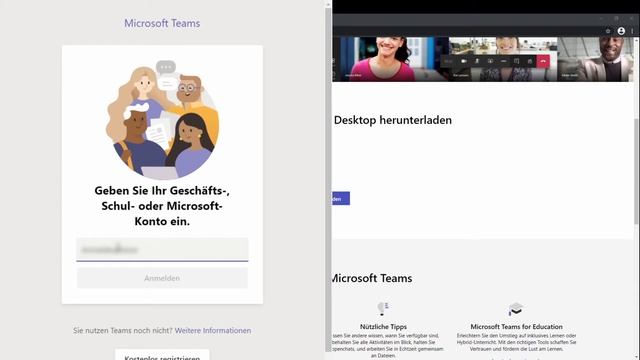Click the browser page's vertical scrollbar

(636, 171)
